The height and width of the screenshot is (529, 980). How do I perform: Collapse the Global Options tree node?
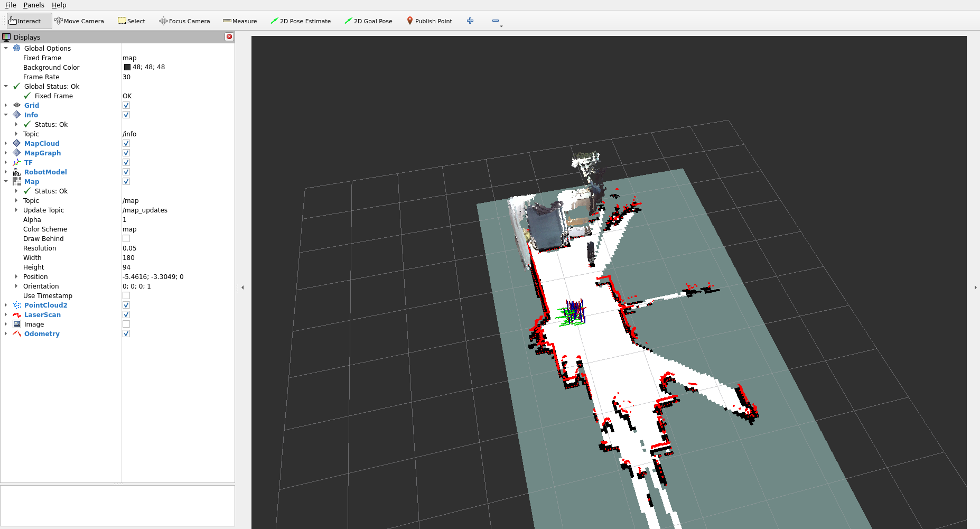6,48
